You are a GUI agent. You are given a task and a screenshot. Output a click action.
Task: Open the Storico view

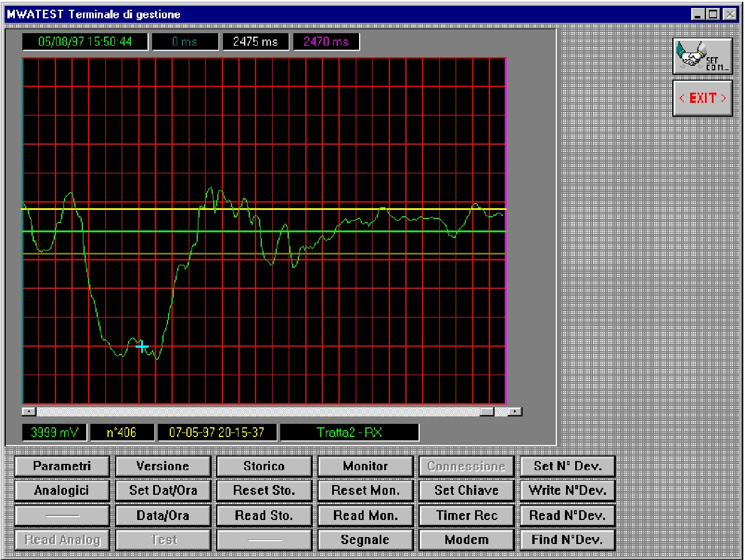pyautogui.click(x=264, y=466)
